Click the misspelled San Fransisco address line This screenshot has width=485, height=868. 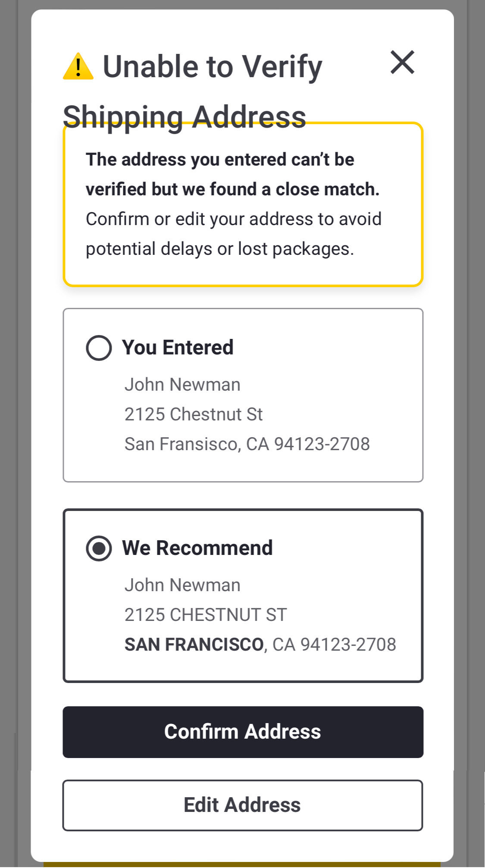(247, 444)
